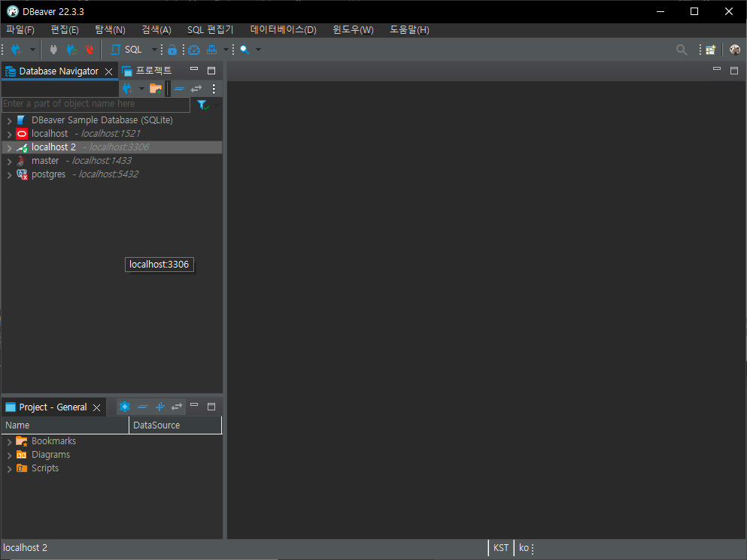Open the 탐색(N) menu
The height and width of the screenshot is (560, 747).
110,30
